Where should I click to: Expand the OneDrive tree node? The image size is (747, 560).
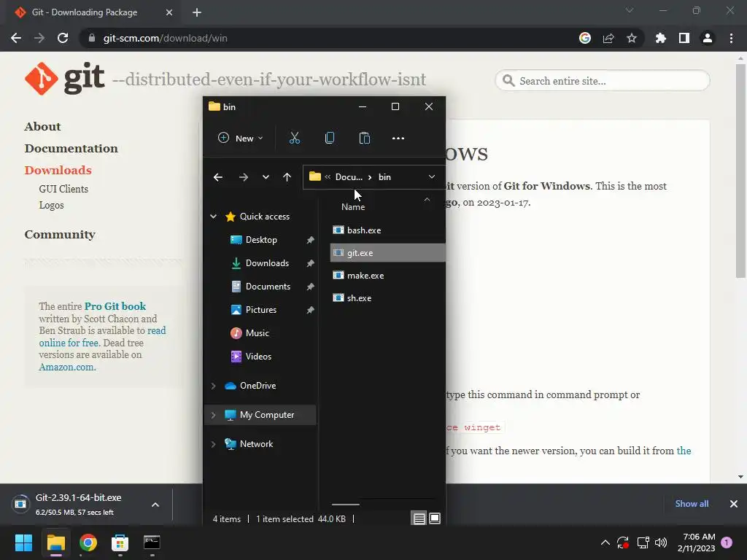[x=214, y=386]
